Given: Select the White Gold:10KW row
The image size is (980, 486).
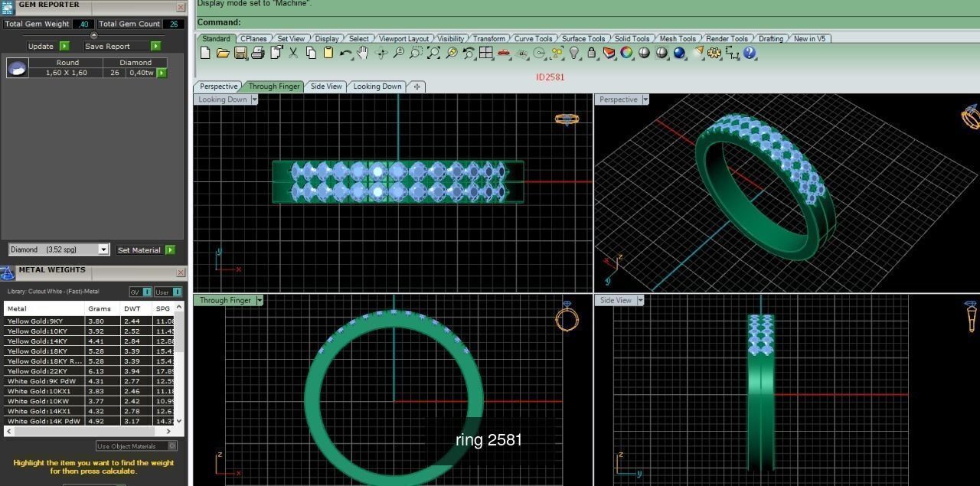Looking at the screenshot, I should click(89, 401).
